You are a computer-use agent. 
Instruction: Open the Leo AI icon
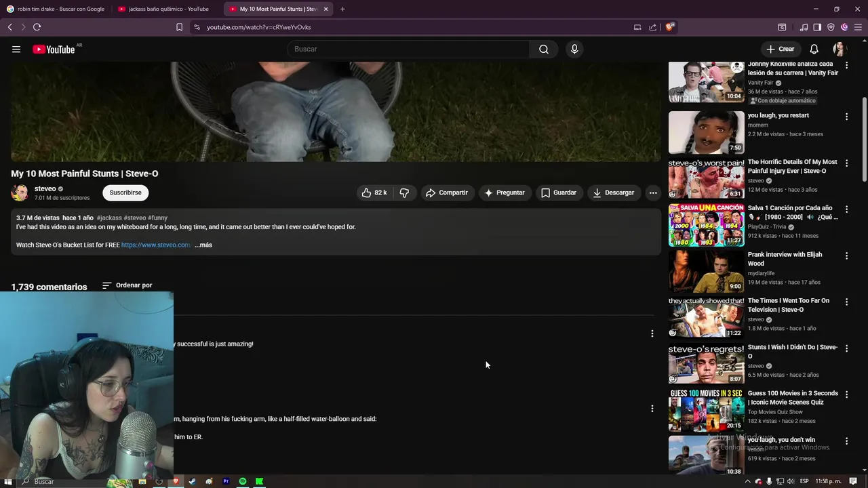pyautogui.click(x=844, y=27)
